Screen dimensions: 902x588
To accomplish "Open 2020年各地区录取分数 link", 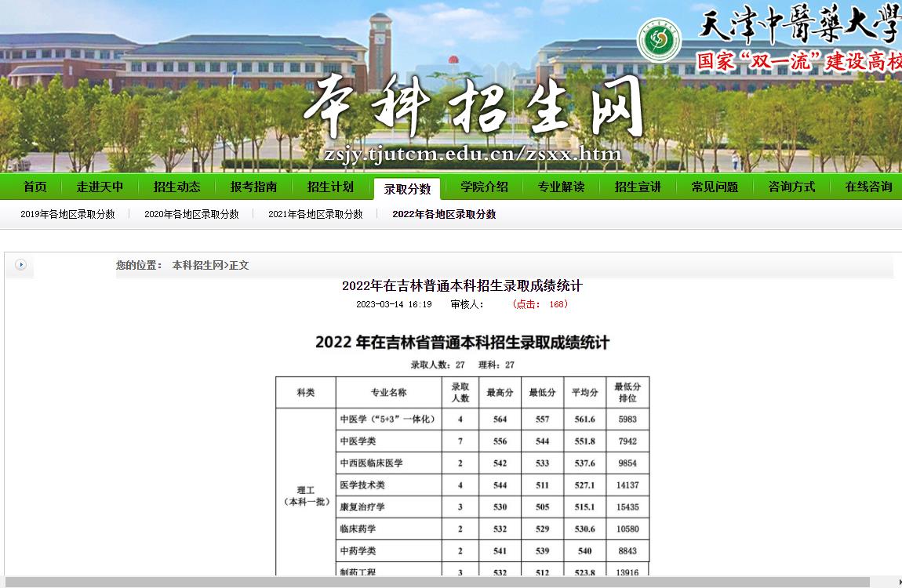I will click(x=191, y=214).
